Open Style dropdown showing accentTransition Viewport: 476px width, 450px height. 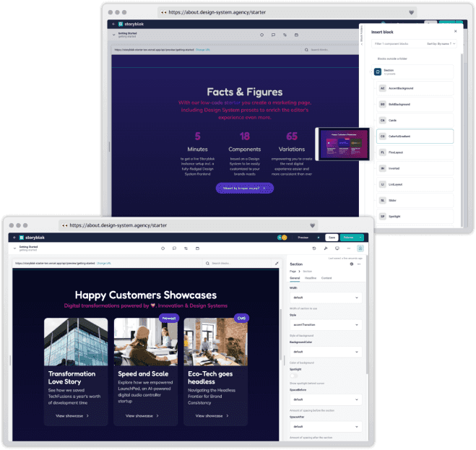tap(326, 324)
